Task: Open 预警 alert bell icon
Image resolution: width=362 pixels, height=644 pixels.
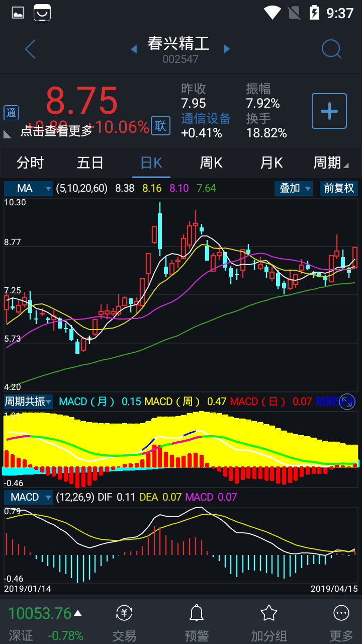Action: point(197,623)
